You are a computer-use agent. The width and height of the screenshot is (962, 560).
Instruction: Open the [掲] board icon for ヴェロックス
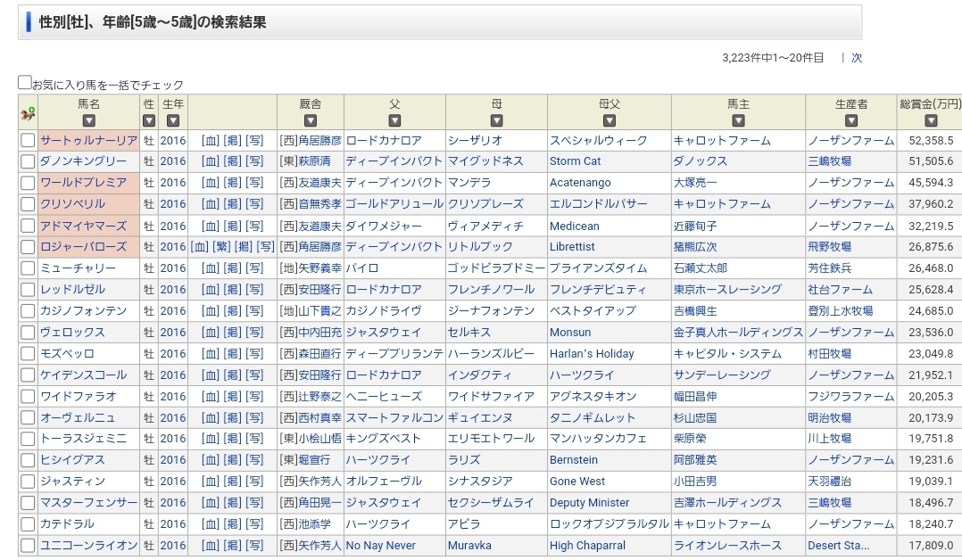coord(232,333)
